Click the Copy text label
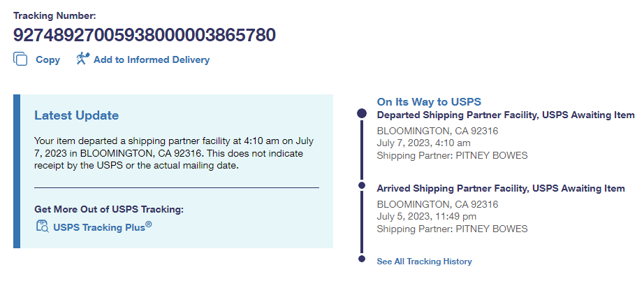This screenshot has width=644, height=293. [x=48, y=60]
